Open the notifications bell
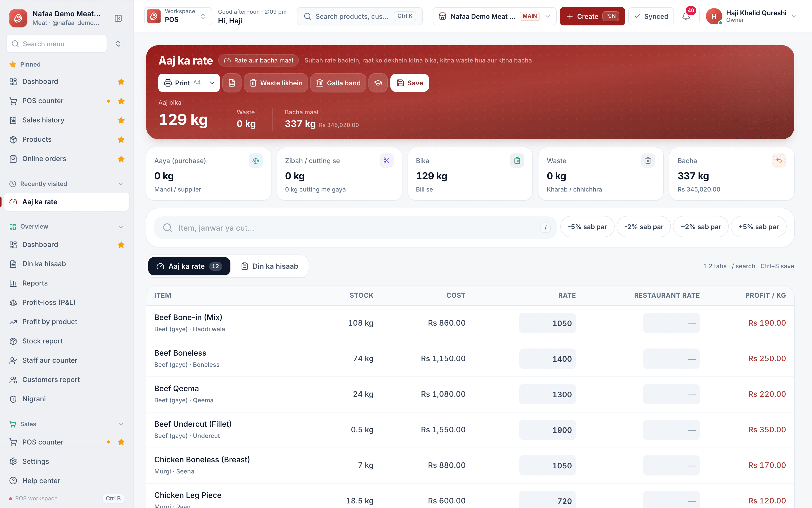Image resolution: width=812 pixels, height=508 pixels. point(686,16)
